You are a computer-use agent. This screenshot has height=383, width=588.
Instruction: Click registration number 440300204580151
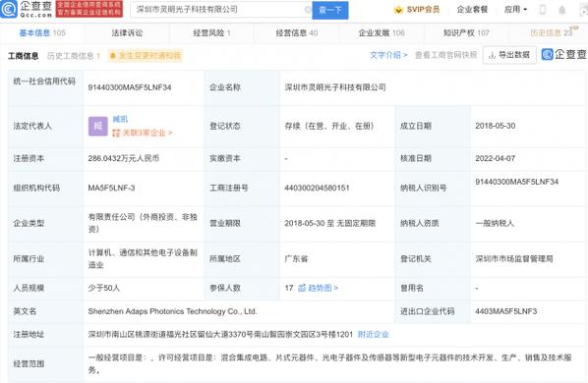pyautogui.click(x=317, y=188)
